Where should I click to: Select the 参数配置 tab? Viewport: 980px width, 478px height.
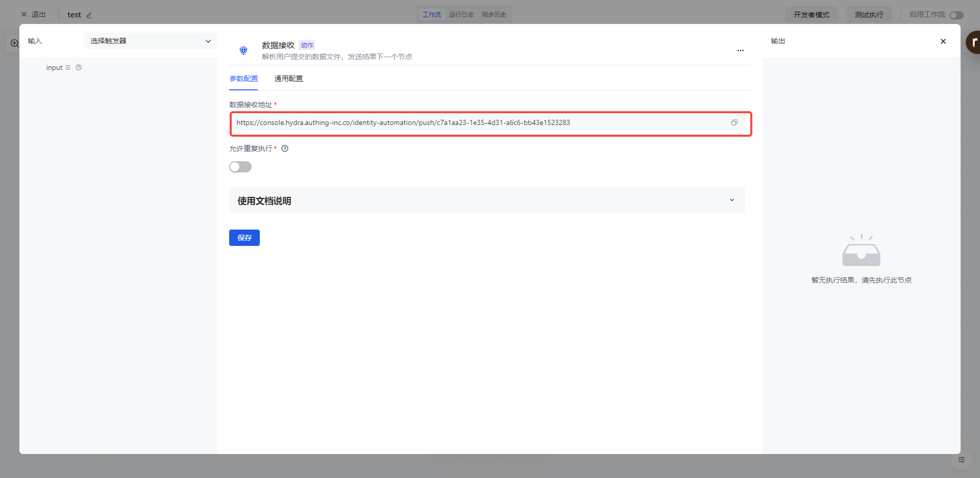(243, 79)
